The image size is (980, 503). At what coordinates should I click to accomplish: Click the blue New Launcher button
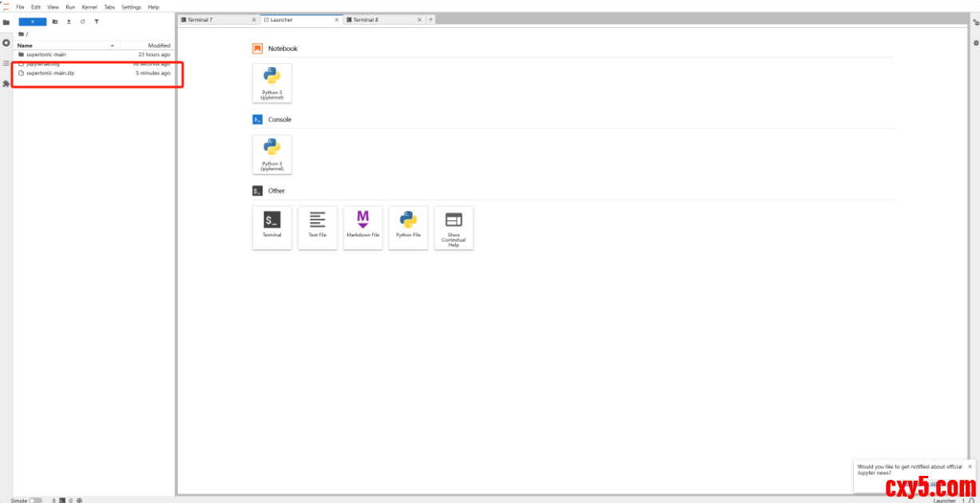click(33, 22)
